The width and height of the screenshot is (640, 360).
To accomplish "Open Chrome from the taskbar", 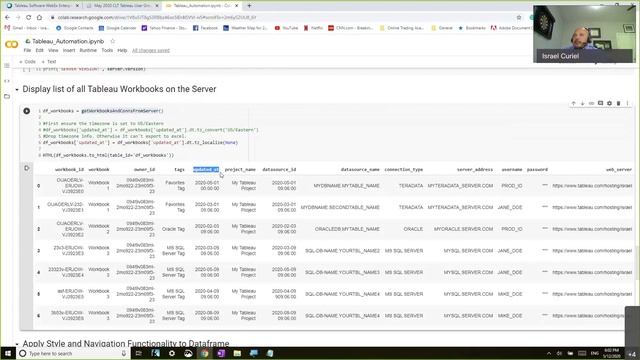I will pyautogui.click(x=204, y=353).
